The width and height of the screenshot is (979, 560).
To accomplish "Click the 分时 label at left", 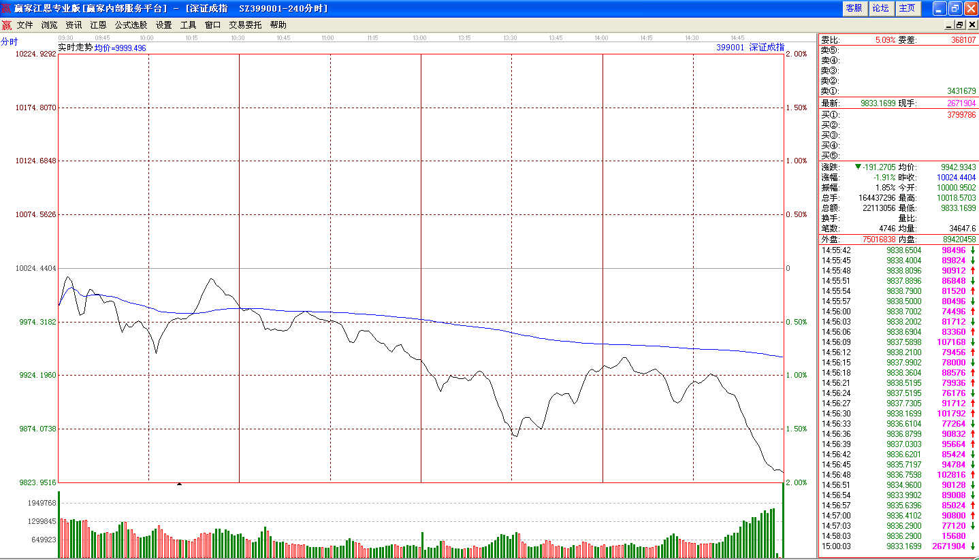I will 9,42.
